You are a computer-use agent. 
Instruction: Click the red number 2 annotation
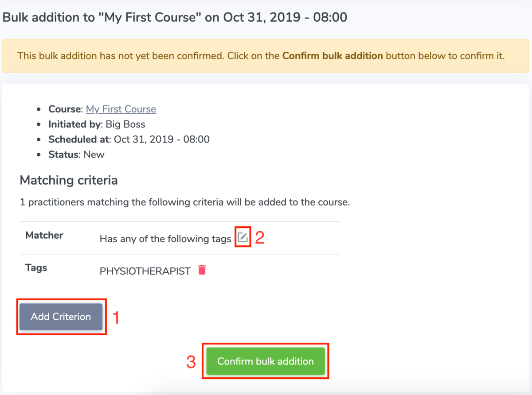pos(260,238)
